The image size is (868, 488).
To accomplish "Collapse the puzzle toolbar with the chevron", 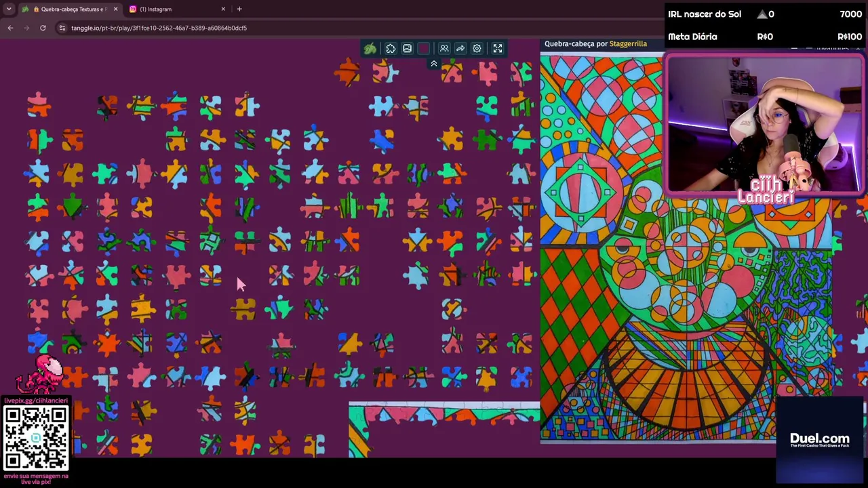I will [434, 64].
